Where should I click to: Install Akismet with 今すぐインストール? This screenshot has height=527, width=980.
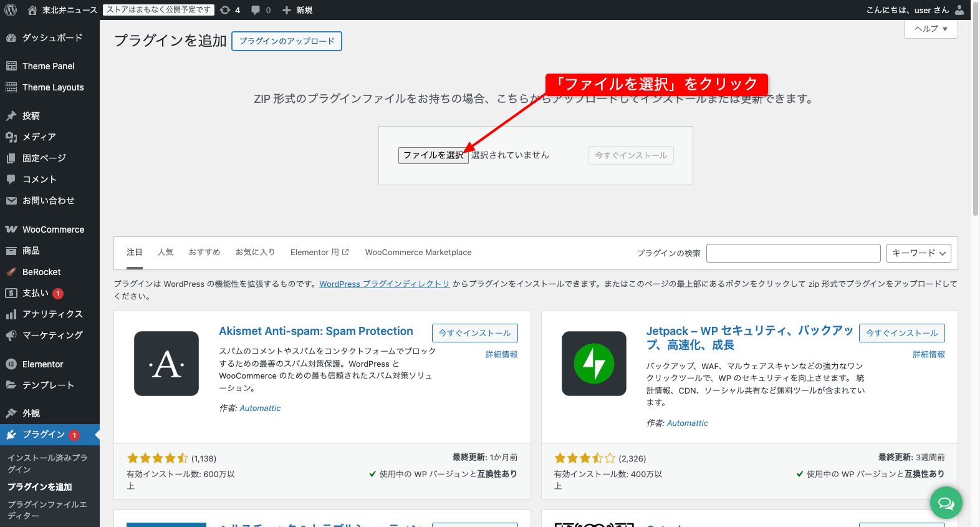click(475, 333)
